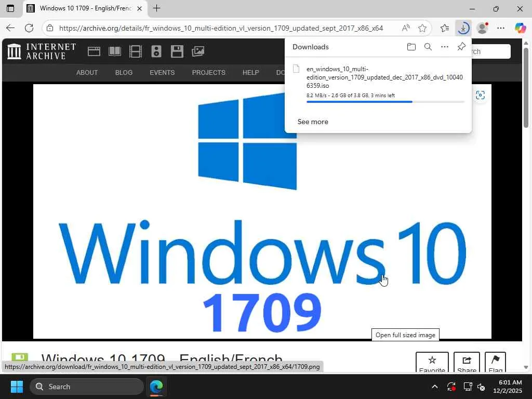Click See more in Downloads panel

coord(313,122)
